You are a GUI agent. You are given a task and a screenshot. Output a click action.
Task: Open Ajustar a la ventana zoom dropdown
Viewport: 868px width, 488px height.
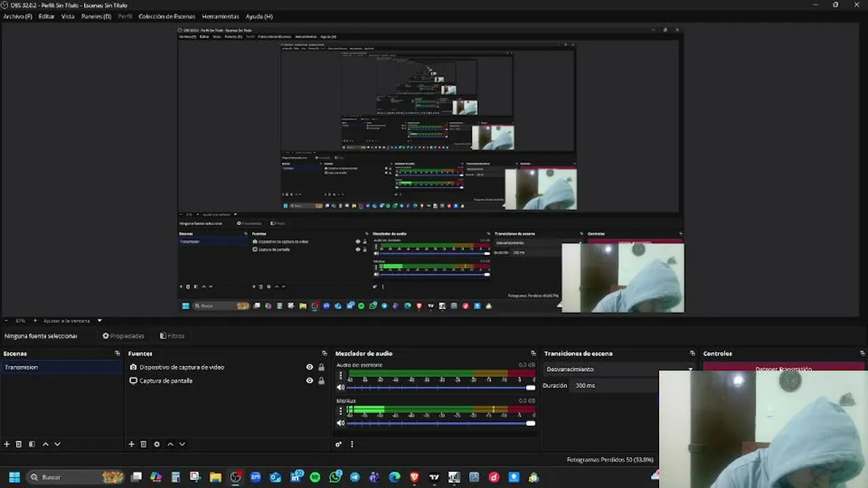(73, 321)
